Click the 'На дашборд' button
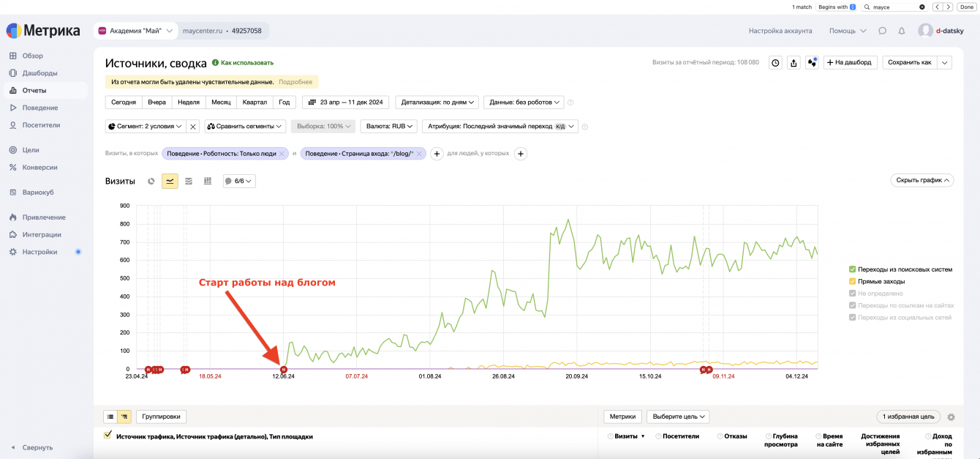Screen dimensions: 980x459 click(x=850, y=63)
